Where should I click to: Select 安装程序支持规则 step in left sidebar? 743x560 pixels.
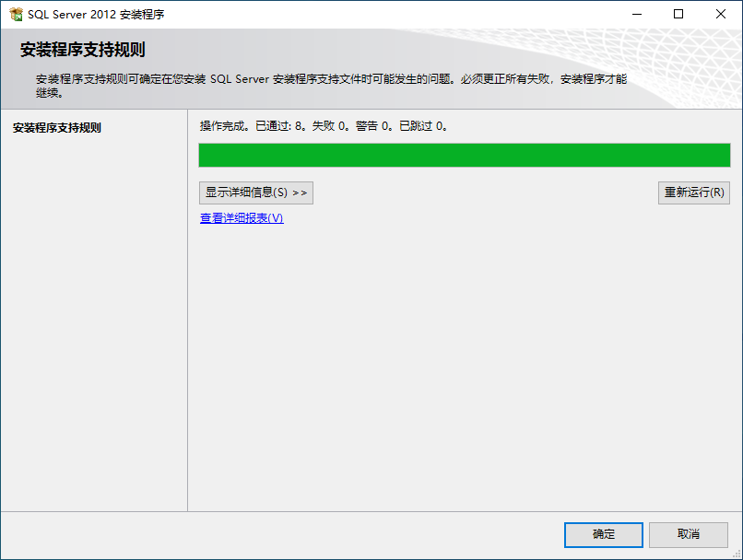[x=57, y=128]
